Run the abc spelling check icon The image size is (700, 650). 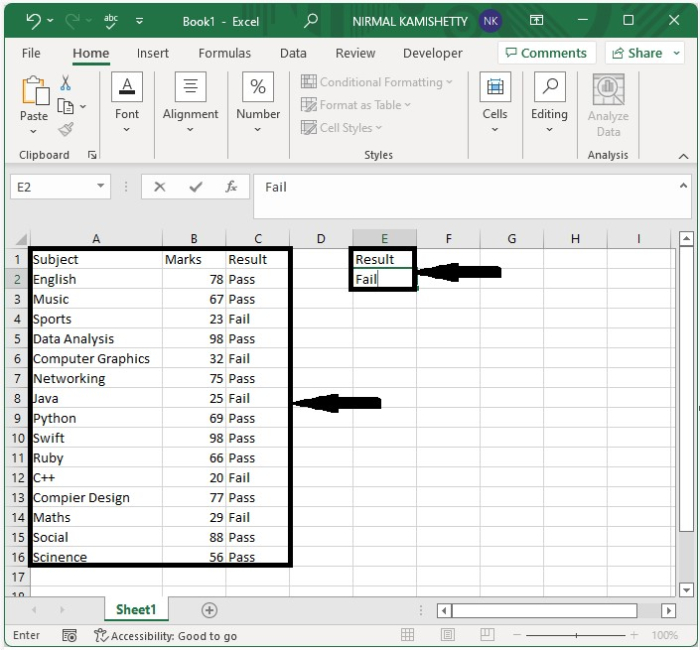pos(111,21)
